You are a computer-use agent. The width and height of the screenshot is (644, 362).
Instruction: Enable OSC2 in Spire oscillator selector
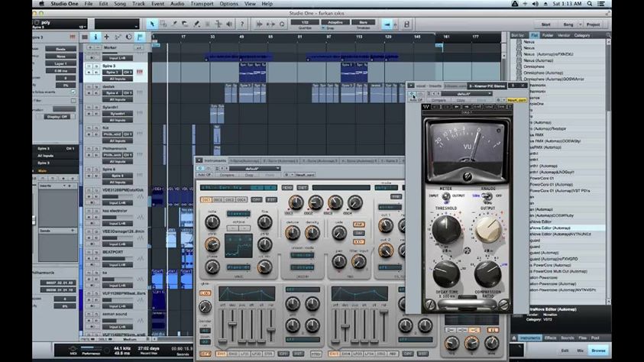pyautogui.click(x=218, y=199)
